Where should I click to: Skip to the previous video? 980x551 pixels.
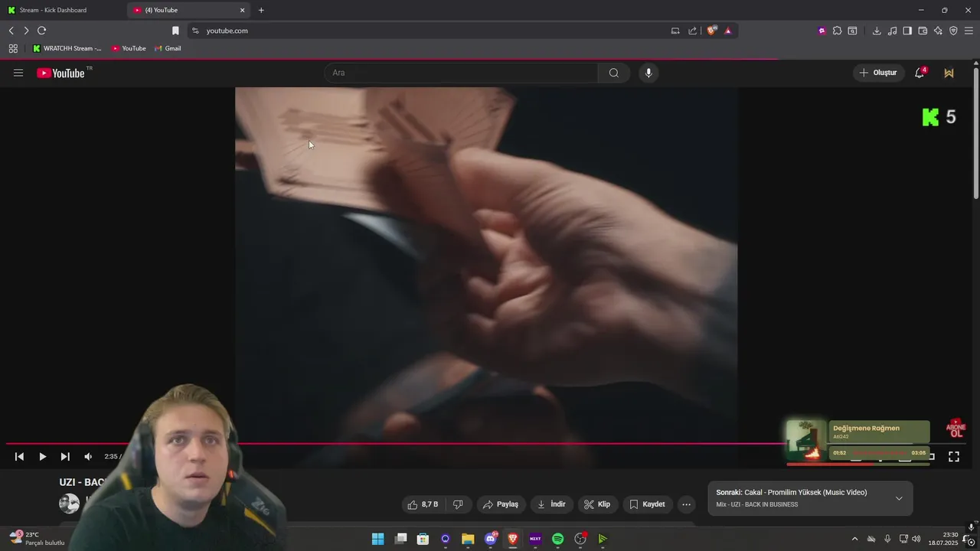pos(19,457)
